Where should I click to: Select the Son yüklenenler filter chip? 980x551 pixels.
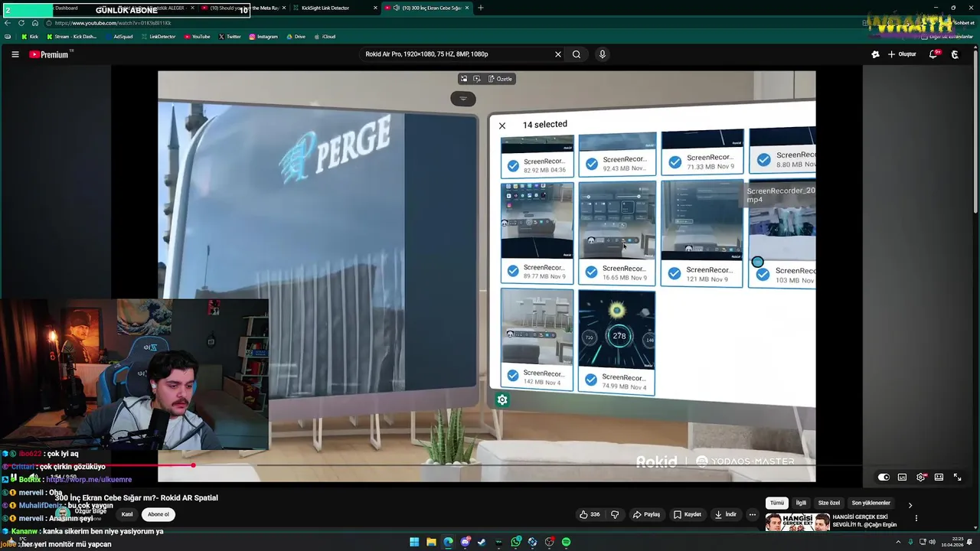point(871,503)
